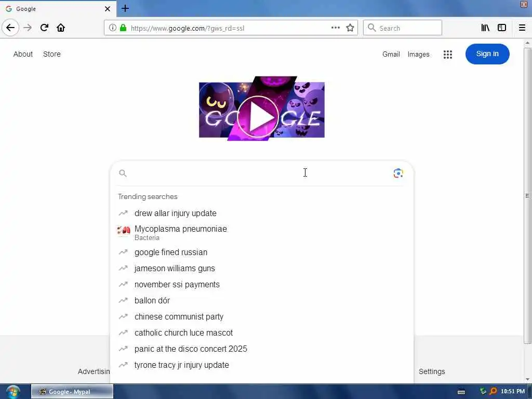Open the browser home page

tap(61, 28)
